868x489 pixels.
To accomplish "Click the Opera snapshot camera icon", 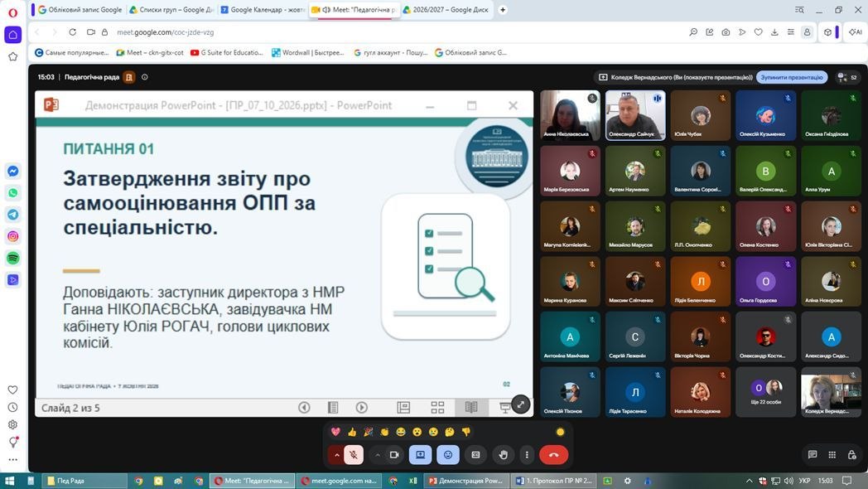I will 726,32.
